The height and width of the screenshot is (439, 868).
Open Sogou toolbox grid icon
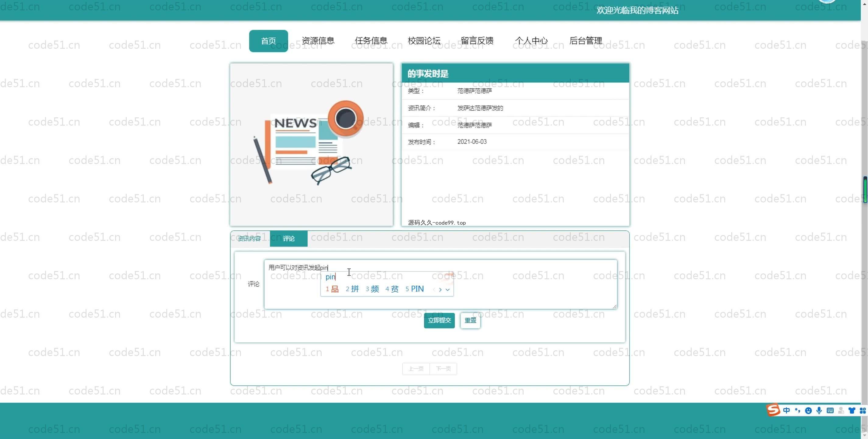(863, 410)
